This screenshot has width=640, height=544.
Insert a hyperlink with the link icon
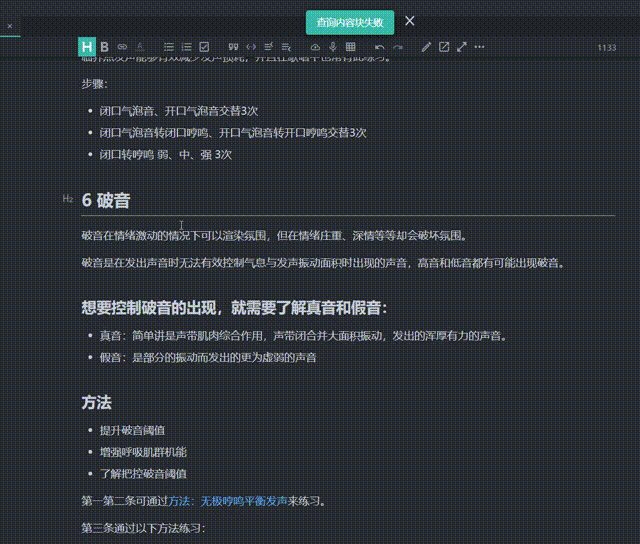coord(122,47)
